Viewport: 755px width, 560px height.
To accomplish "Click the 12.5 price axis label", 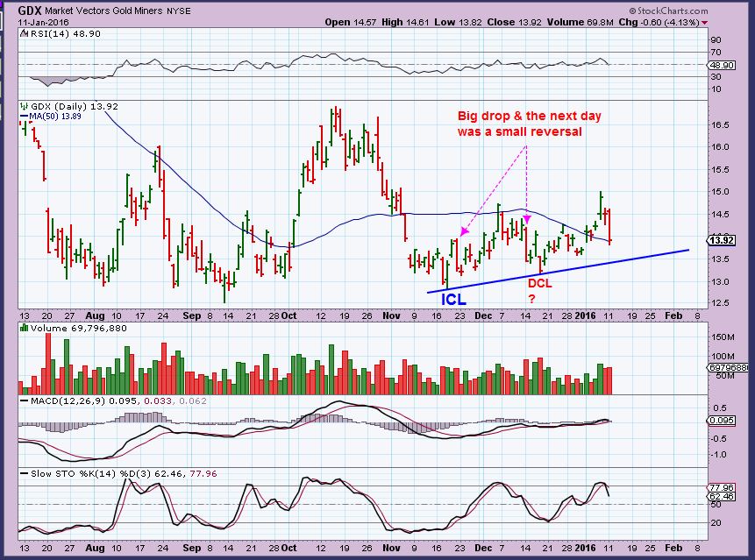I will click(720, 303).
